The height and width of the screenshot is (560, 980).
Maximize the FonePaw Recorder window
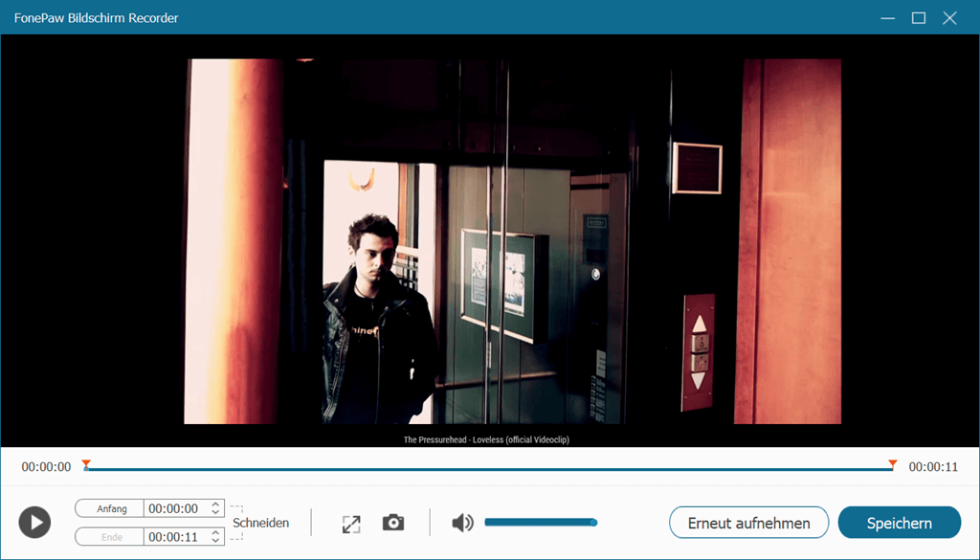pos(918,18)
